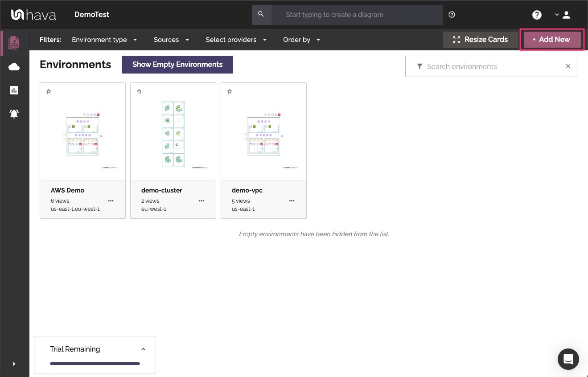Star the demo-cluster environment

(x=139, y=91)
